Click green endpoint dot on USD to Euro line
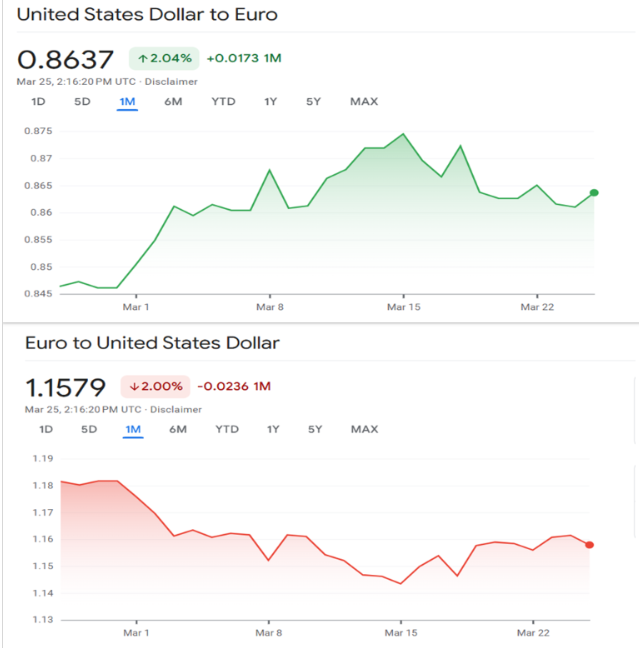Image resolution: width=639 pixels, height=648 pixels. pos(594,193)
